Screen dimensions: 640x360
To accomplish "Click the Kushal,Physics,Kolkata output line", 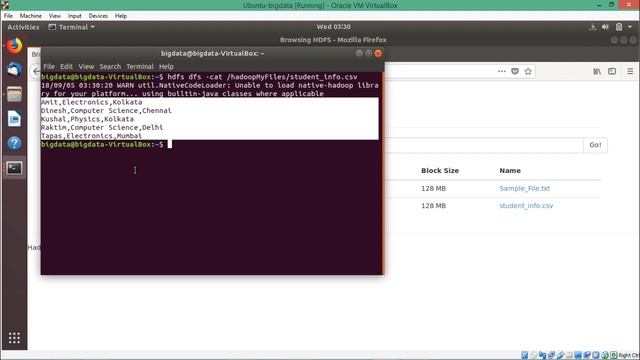I will (87, 119).
